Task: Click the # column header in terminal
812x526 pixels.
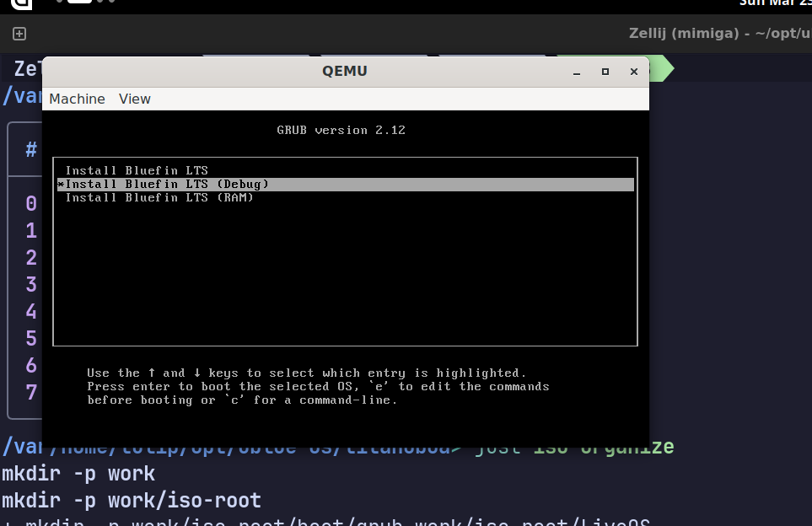Action: point(31,149)
